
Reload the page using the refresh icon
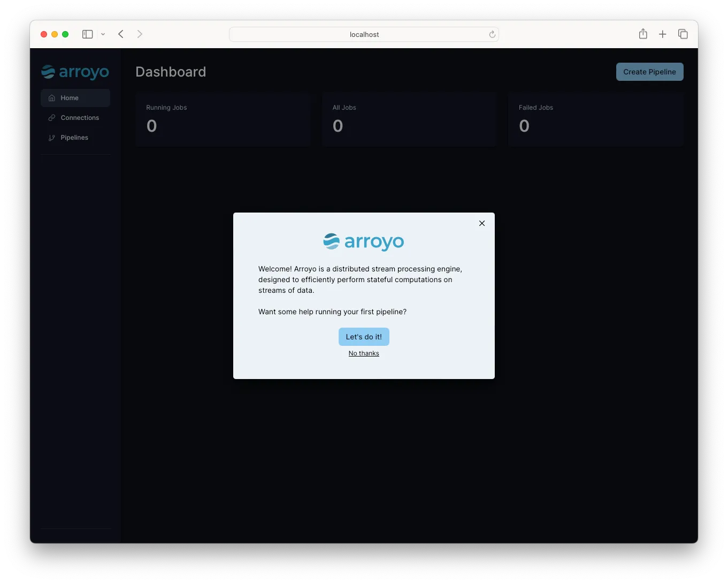[492, 34]
